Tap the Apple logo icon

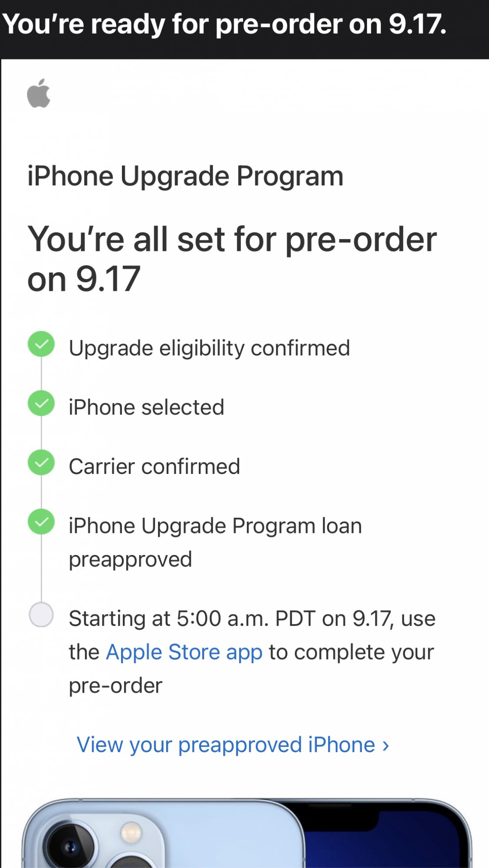pos(39,93)
